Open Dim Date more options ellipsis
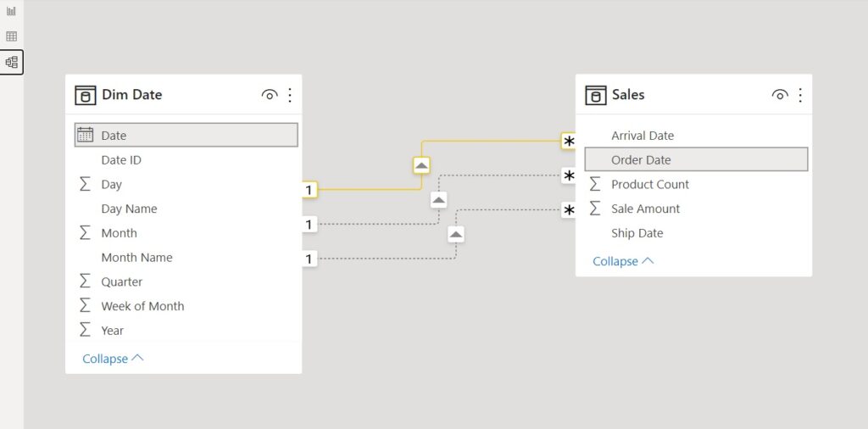 click(290, 95)
